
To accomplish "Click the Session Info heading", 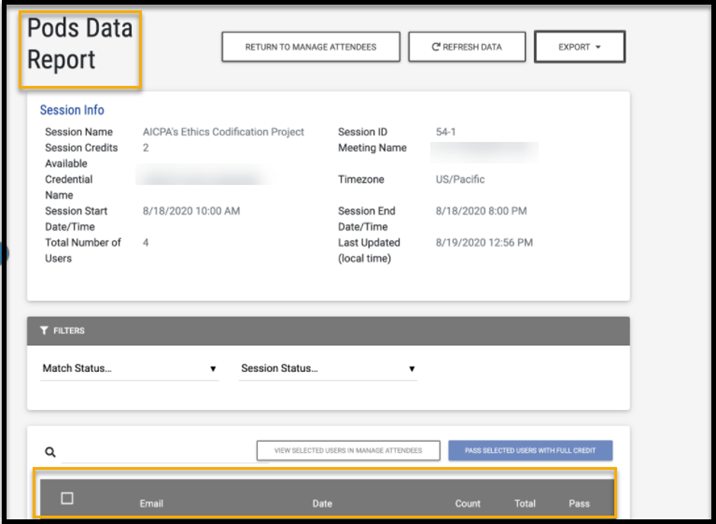I will (x=72, y=110).
